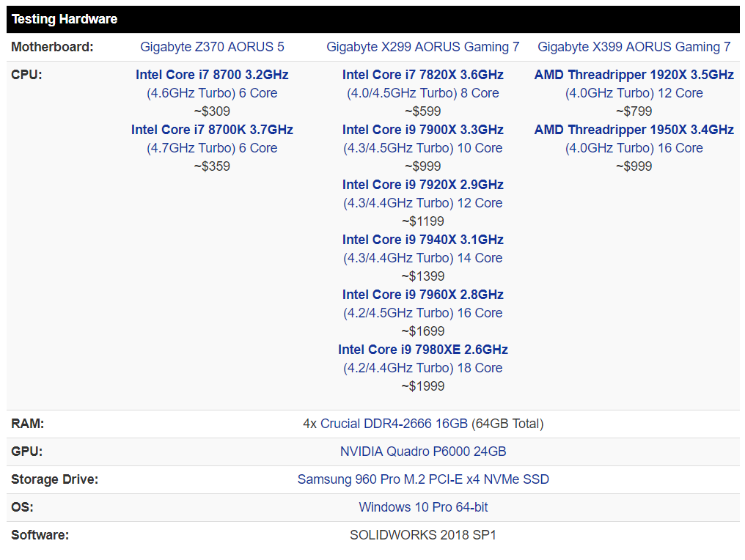Open the Gigabyte Z370 AORUS 5 link

tap(212, 47)
